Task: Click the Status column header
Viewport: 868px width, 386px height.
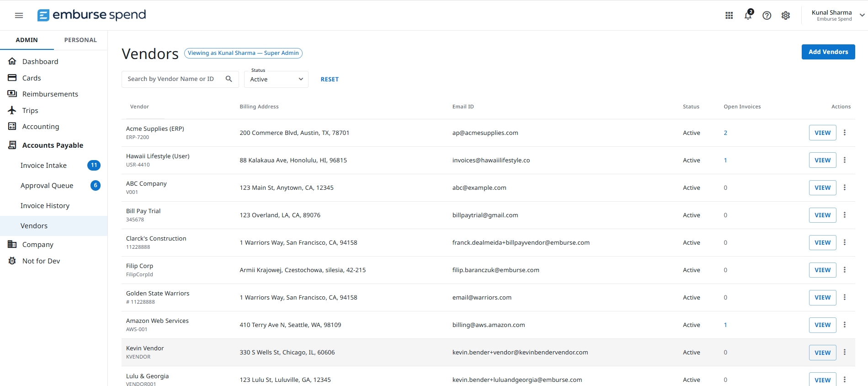Action: 691,107
